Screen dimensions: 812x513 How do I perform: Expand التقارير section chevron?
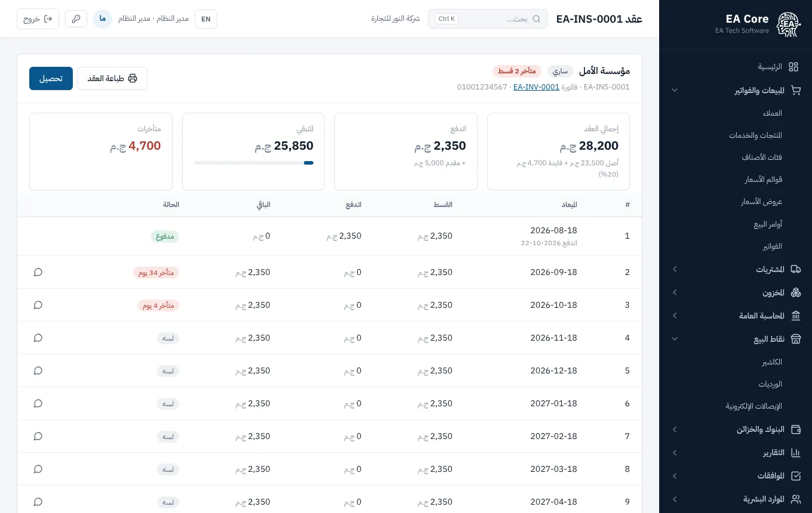[x=675, y=453]
